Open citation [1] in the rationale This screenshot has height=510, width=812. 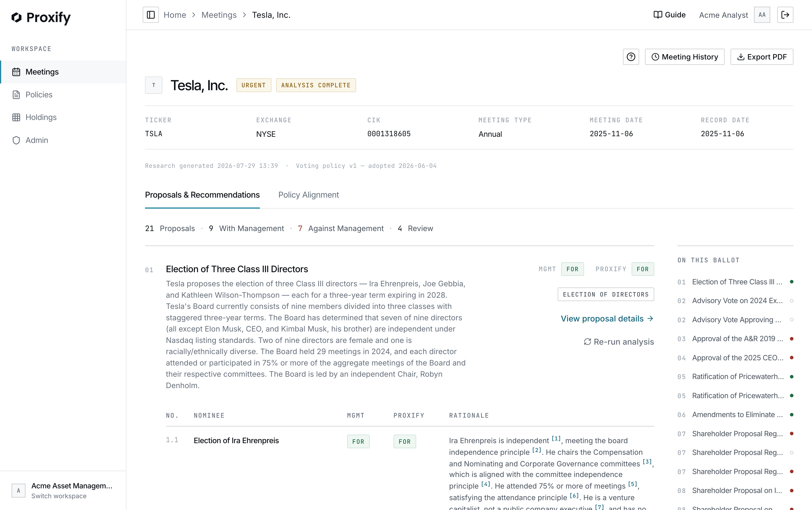pos(556,439)
